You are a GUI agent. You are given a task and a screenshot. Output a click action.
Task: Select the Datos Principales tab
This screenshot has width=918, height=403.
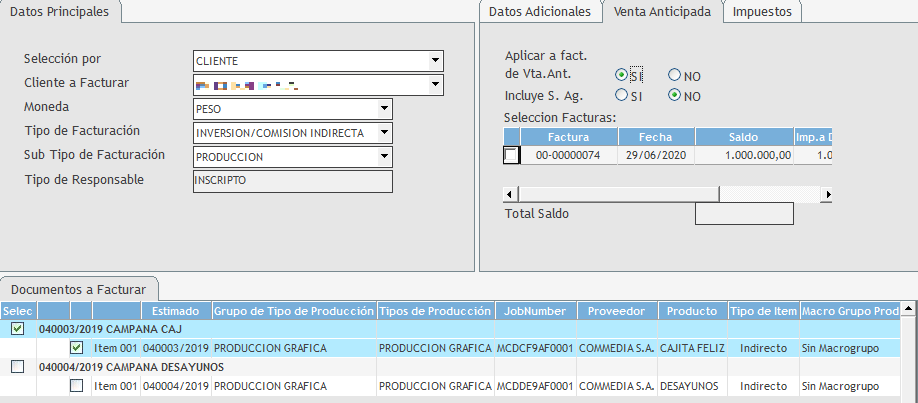pos(61,12)
